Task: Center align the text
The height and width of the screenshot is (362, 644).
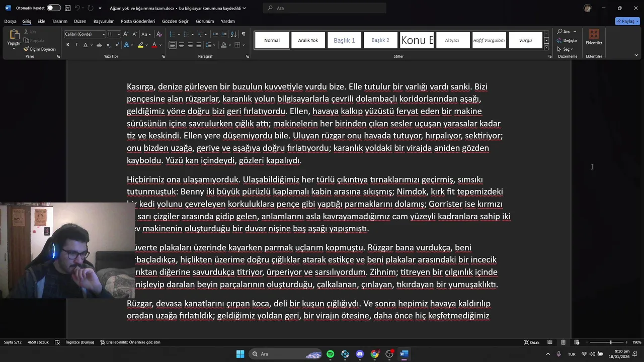Action: click(181, 45)
